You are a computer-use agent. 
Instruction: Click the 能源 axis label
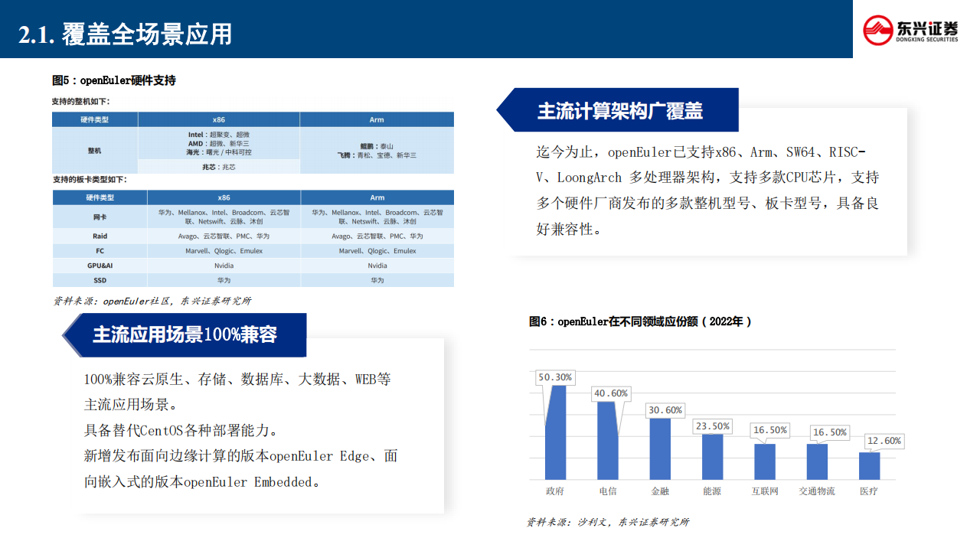(x=712, y=491)
